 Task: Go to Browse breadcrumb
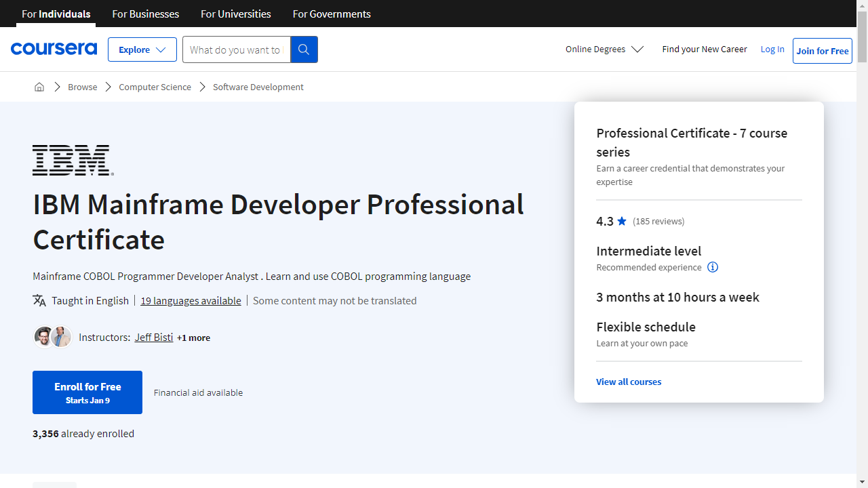coord(83,87)
